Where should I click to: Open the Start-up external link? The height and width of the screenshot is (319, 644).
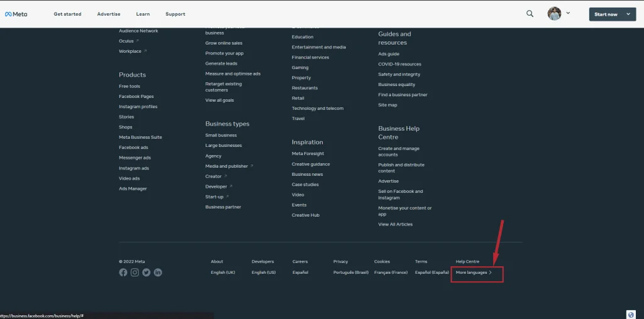(217, 197)
